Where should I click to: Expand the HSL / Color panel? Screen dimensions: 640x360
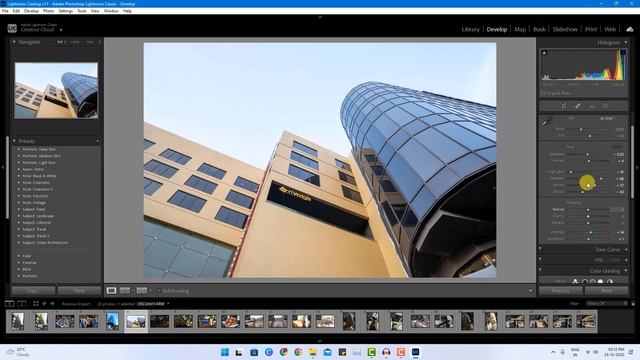[626, 260]
